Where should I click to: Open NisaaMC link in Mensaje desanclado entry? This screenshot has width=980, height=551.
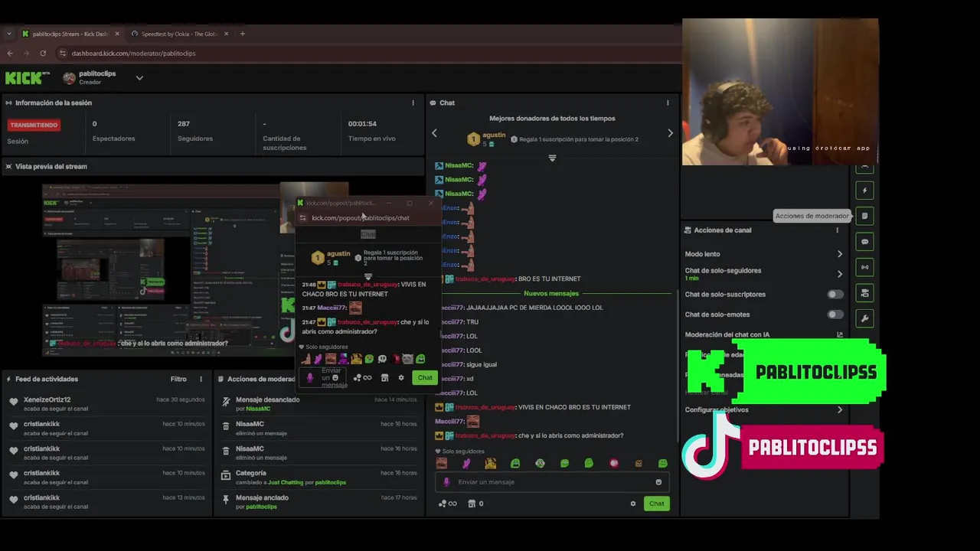coord(257,409)
